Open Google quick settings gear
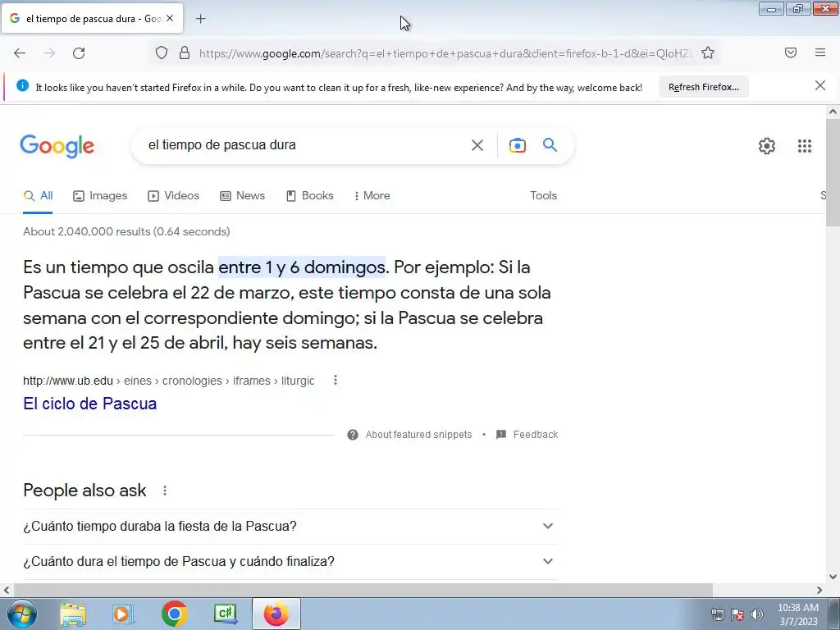Screen dimensions: 840x630 [767, 146]
